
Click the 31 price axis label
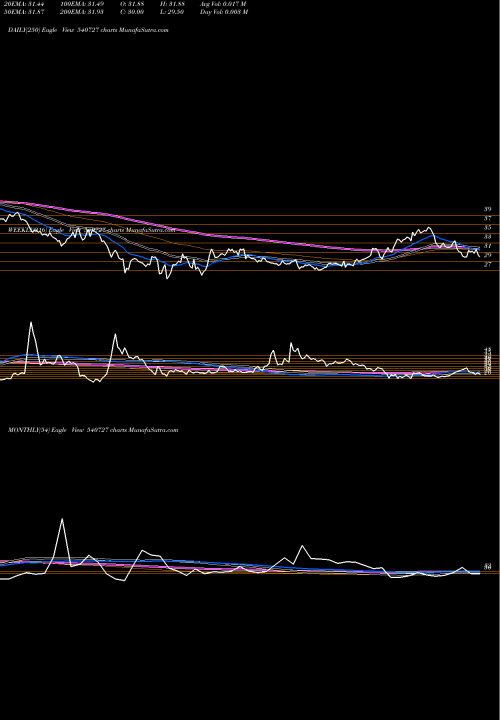[487, 246]
